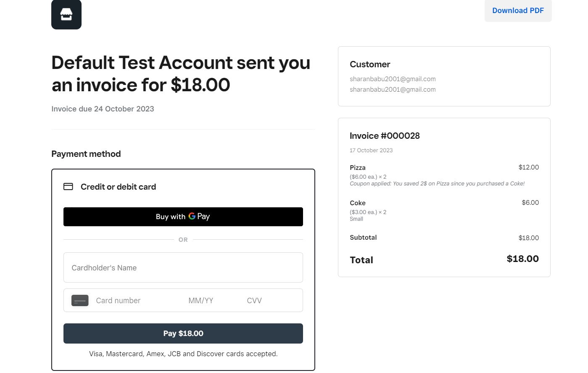The width and height of the screenshot is (588, 373).
Task: Click the Google G logo in Pay button
Action: point(192,216)
